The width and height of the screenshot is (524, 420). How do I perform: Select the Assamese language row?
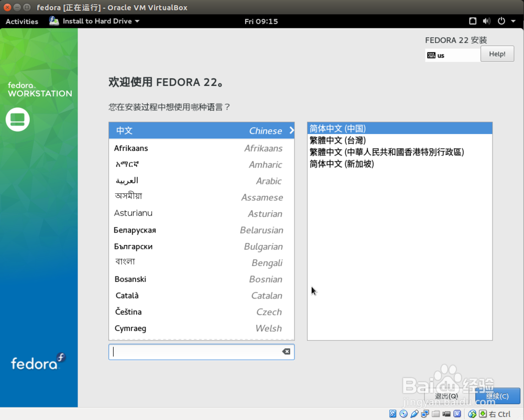coord(202,197)
